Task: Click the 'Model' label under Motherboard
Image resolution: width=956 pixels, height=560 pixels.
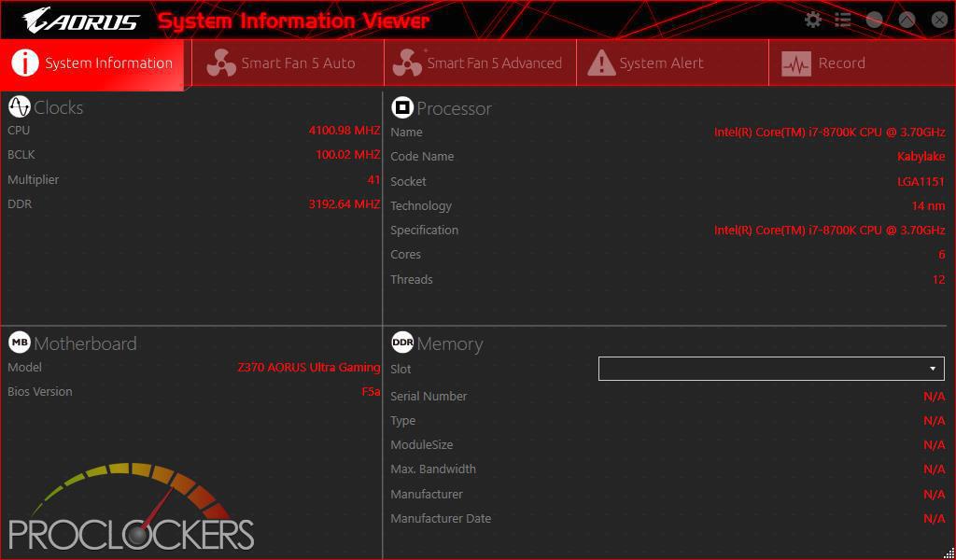Action: [25, 368]
